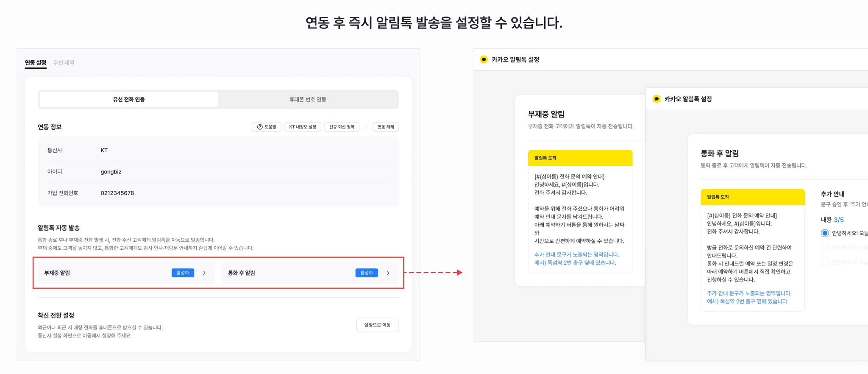Click the 통화 후 알림 heading in settings window
Image resolution: width=868 pixels, height=374 pixels.
[x=720, y=153]
